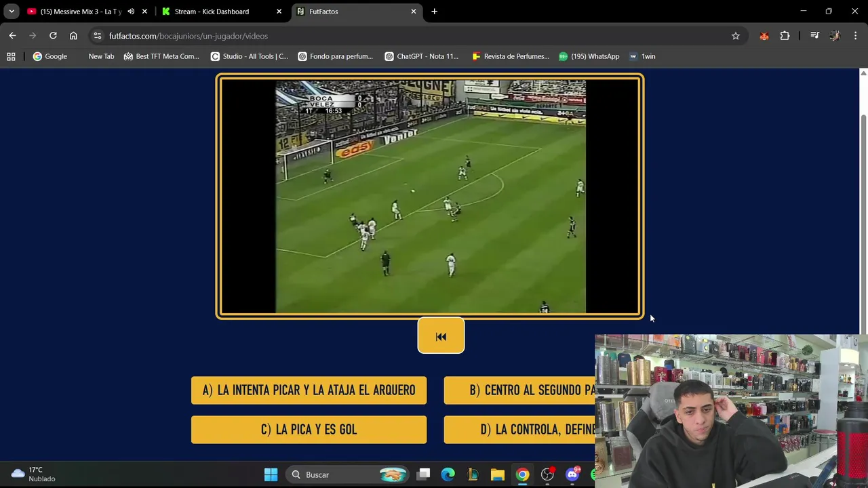Open the tab search dropdown

[x=12, y=12]
